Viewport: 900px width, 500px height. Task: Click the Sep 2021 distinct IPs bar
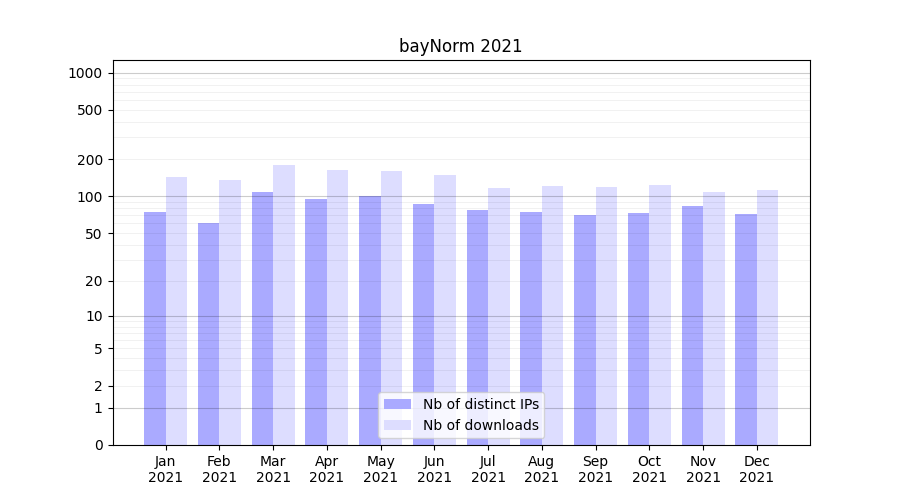[x=585, y=330]
